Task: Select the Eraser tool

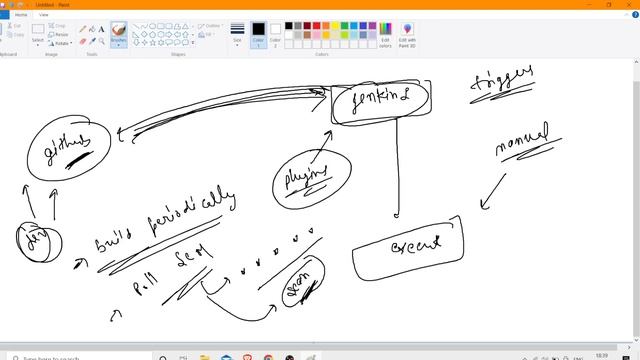Action: pos(83,41)
